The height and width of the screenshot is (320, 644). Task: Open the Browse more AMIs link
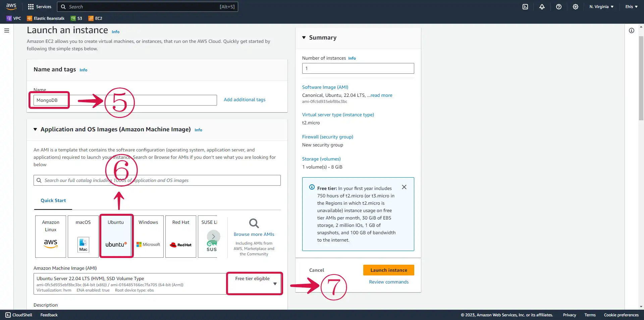(x=254, y=234)
